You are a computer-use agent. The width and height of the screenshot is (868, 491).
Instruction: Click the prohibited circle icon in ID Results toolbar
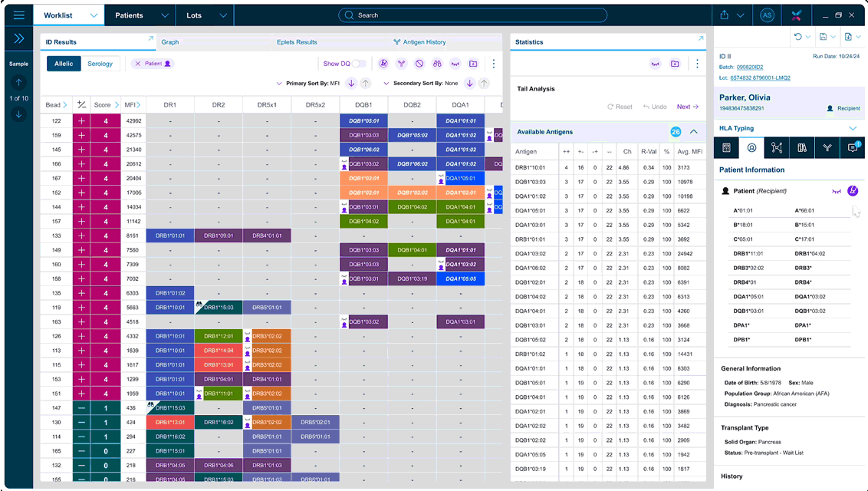(419, 64)
